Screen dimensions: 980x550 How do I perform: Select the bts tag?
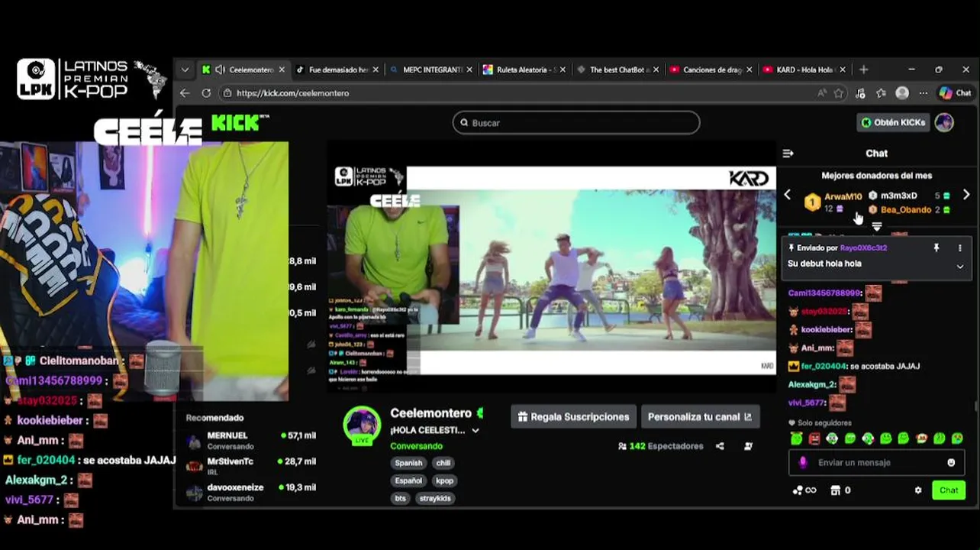tap(401, 498)
